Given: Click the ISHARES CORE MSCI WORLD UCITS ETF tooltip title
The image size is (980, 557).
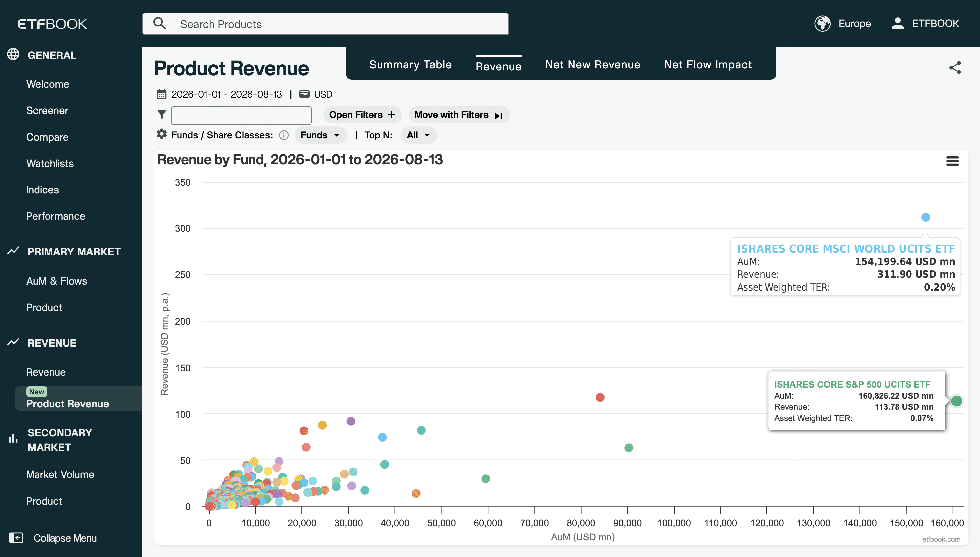Looking at the screenshot, I should pos(846,249).
